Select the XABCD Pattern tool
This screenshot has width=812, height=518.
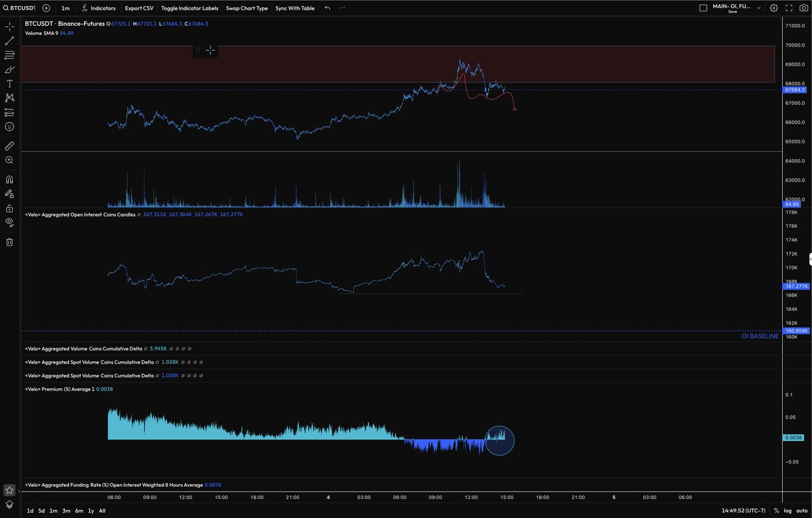[9, 98]
